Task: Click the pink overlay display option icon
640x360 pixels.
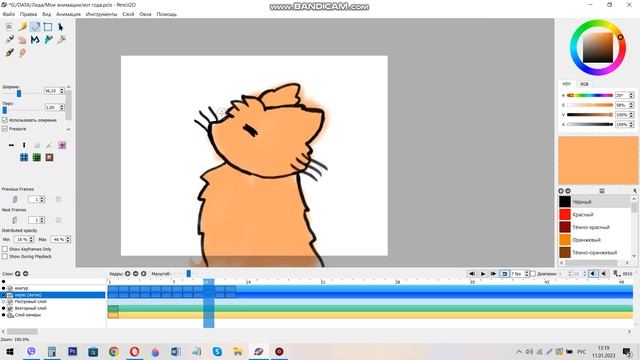Action: point(62,145)
